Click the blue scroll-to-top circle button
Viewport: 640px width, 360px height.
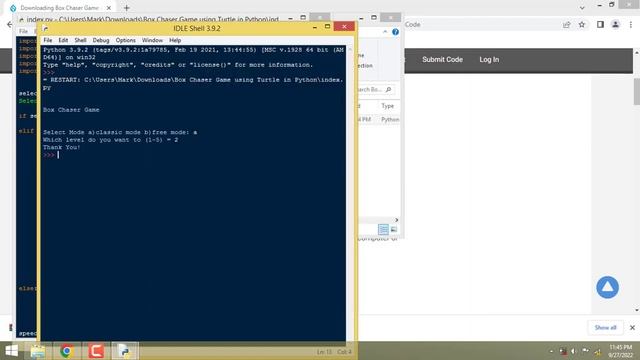[x=607, y=287]
